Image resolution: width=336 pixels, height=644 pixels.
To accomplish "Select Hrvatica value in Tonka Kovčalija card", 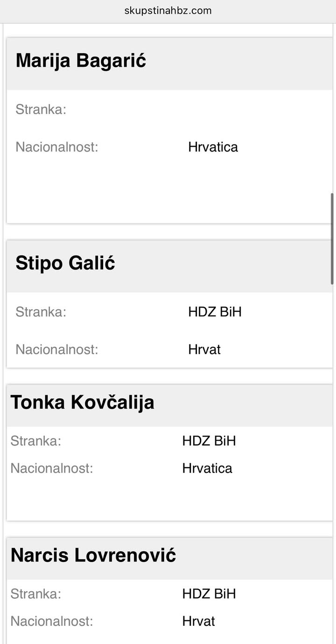I will coord(207,468).
